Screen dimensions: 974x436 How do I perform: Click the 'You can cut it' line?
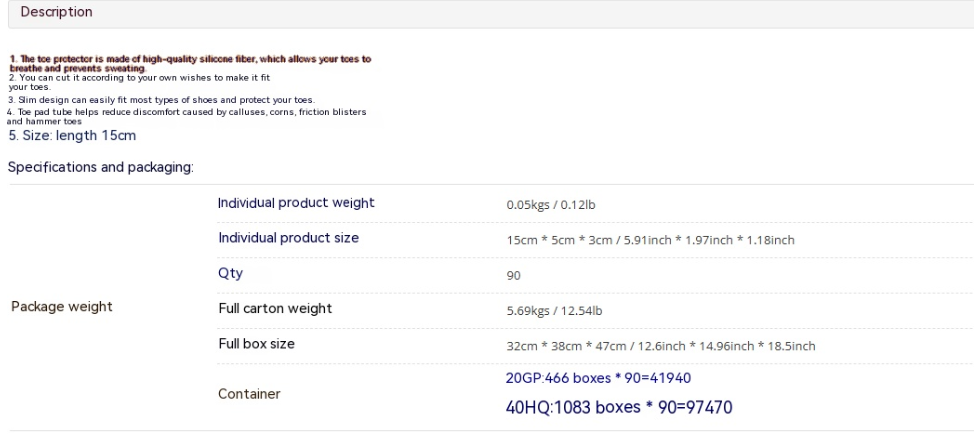pyautogui.click(x=140, y=77)
